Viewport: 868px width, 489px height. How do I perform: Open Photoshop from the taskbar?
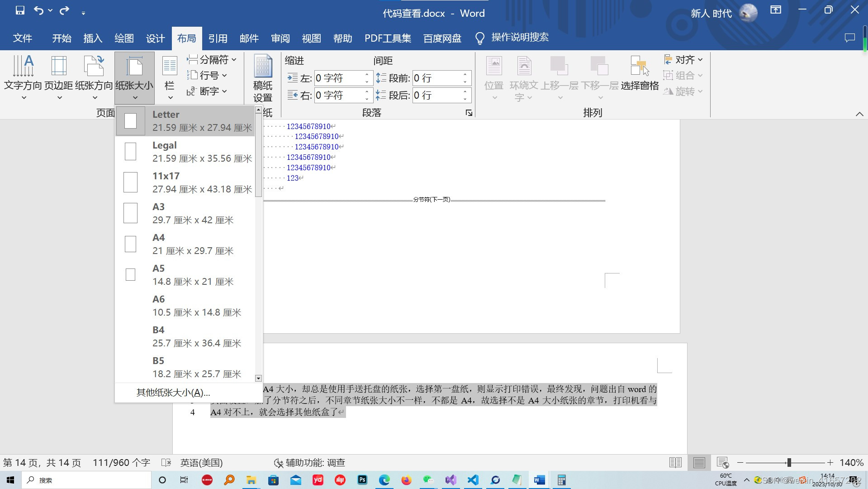coord(362,480)
